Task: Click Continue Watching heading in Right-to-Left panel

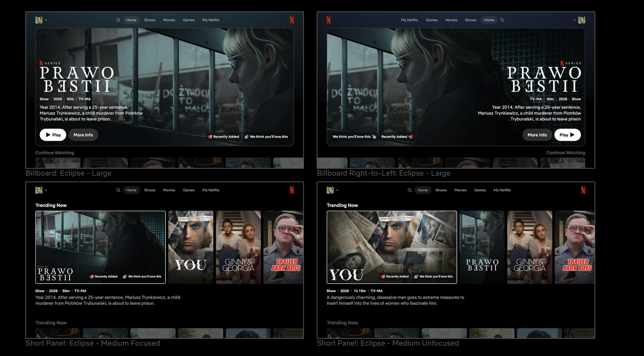Action: (565, 153)
